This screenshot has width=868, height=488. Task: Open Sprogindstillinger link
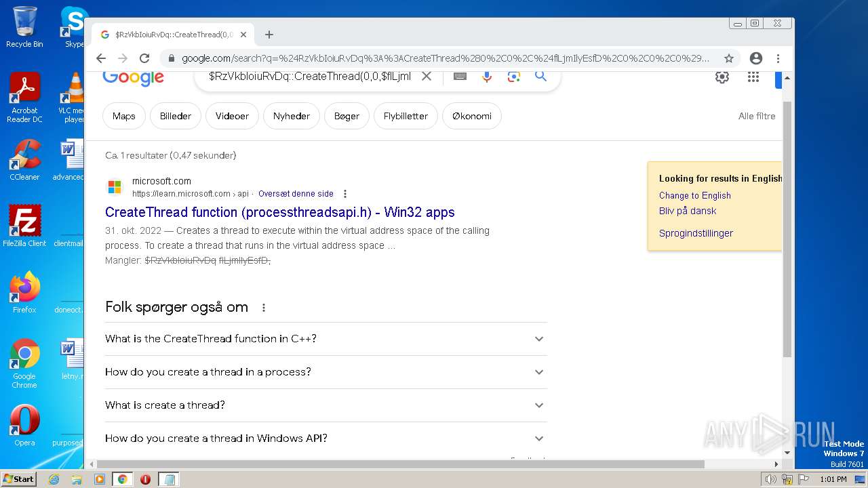(696, 233)
